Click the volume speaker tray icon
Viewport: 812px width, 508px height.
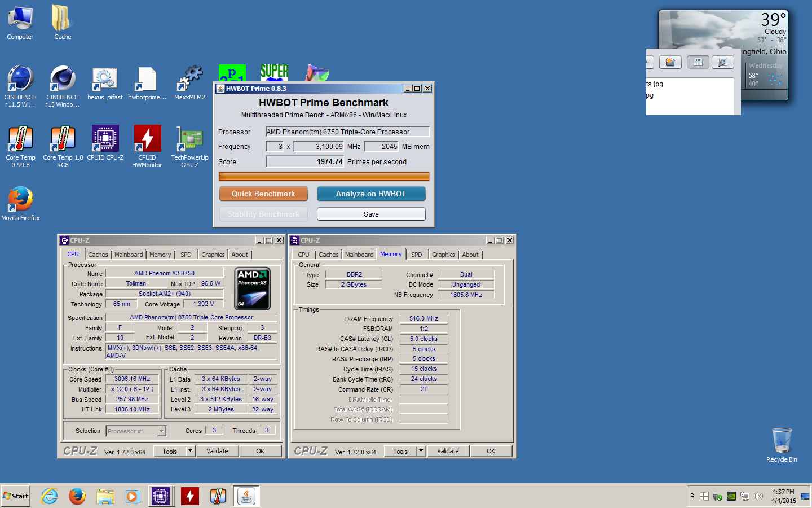click(758, 496)
